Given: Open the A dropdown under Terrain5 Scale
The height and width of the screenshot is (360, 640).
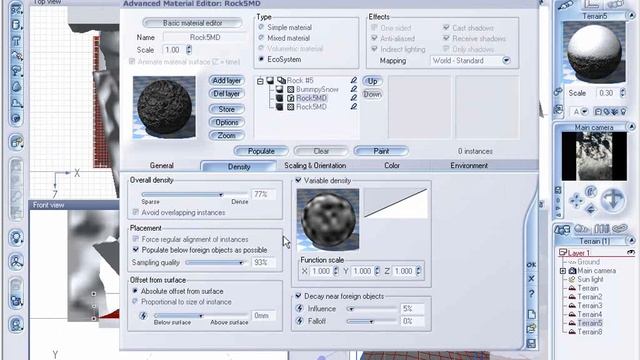Looking at the screenshot, I should click(584, 111).
